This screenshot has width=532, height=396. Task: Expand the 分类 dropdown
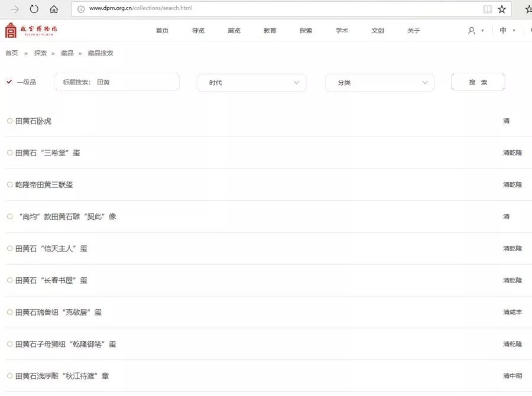(380, 83)
